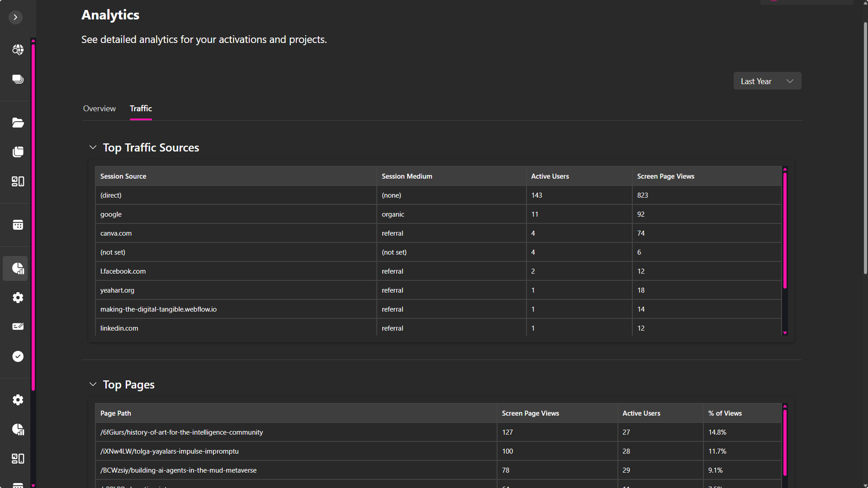Click the card with pen sidebar icon
The image size is (868, 488).
click(x=18, y=327)
